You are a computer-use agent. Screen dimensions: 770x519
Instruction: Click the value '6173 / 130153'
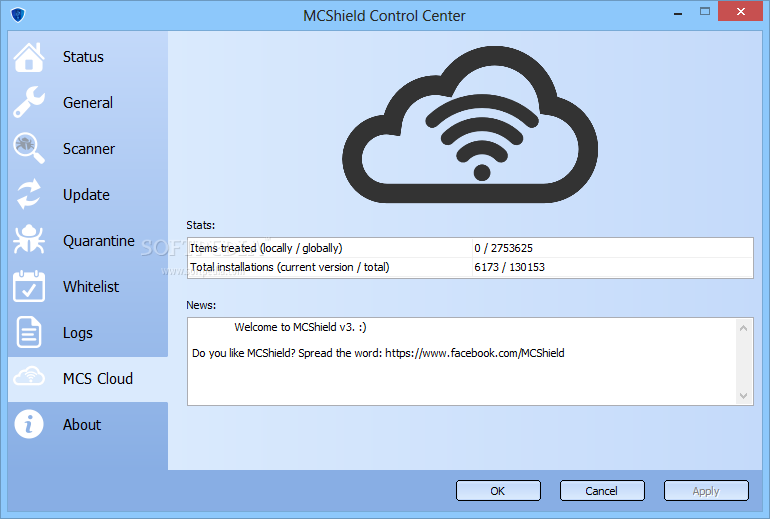509,267
